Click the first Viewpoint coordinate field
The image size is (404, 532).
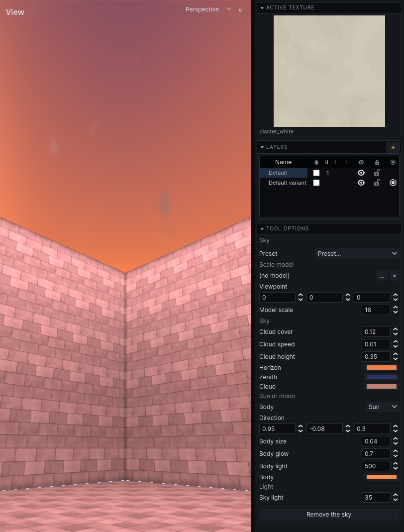[x=277, y=297]
